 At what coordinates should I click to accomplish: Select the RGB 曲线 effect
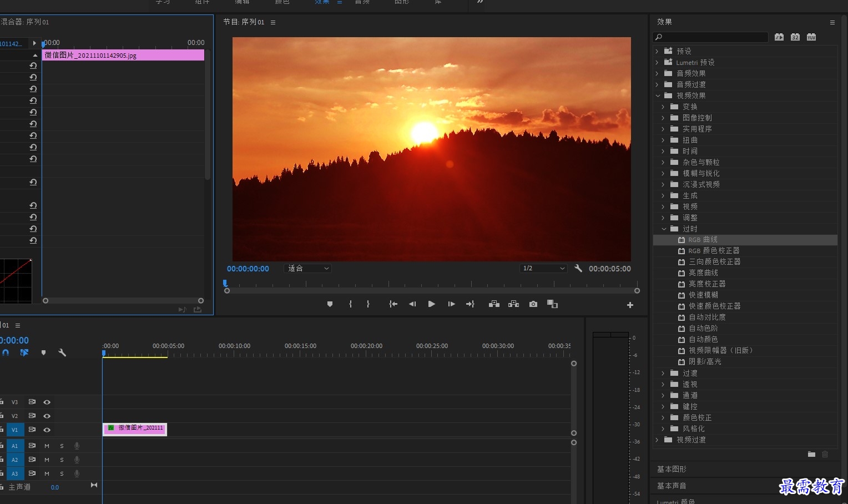(x=745, y=240)
